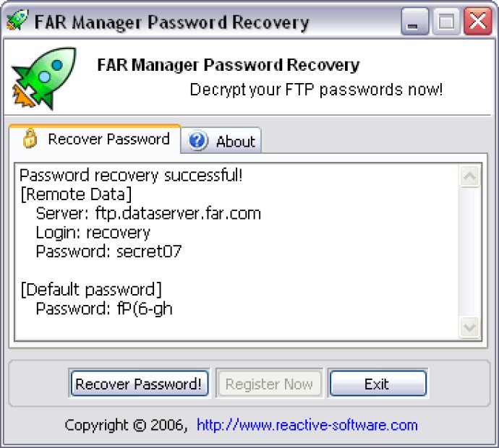This screenshot has width=499, height=448.
Task: Close the window with the red X
Action: point(477,22)
